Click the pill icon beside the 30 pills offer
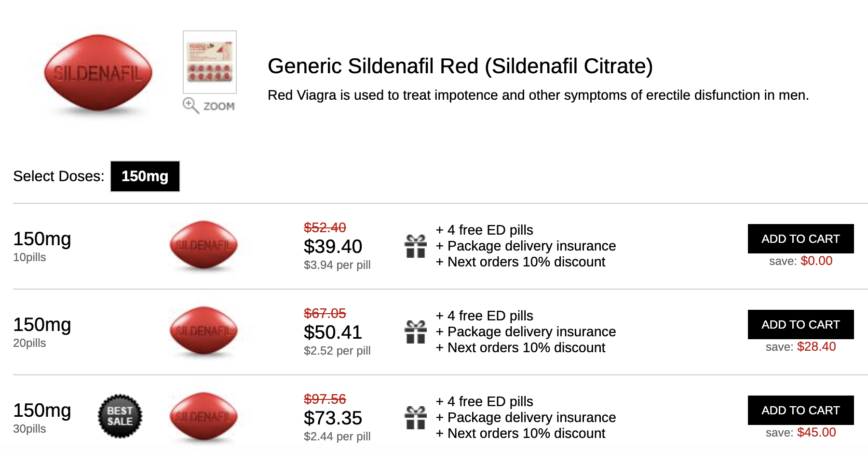The image size is (868, 450). [203, 416]
